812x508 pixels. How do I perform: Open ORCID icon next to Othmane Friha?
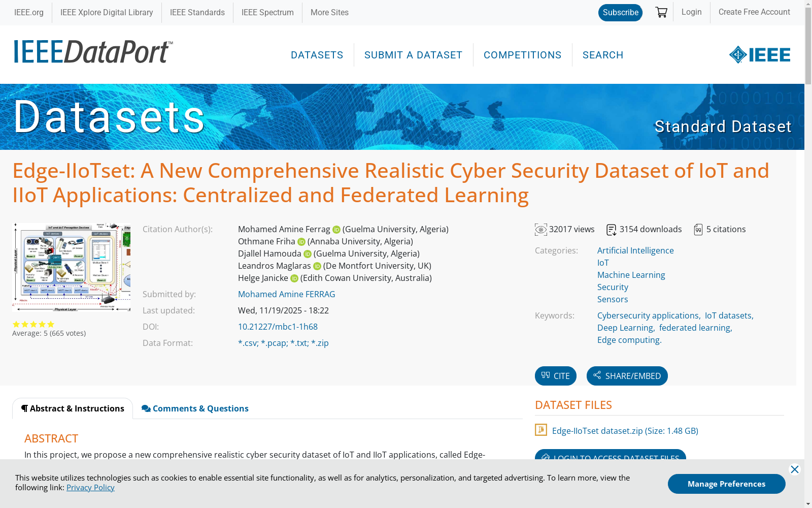click(x=301, y=242)
